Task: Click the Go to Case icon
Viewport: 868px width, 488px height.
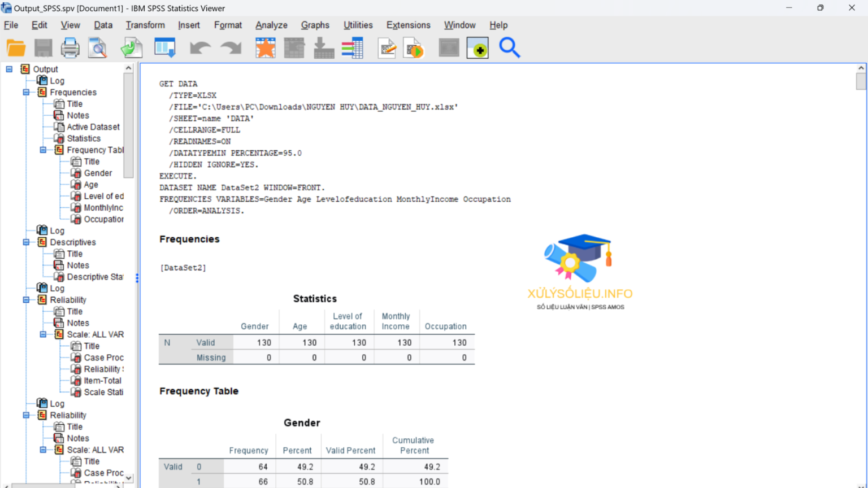Action: pyautogui.click(x=294, y=48)
